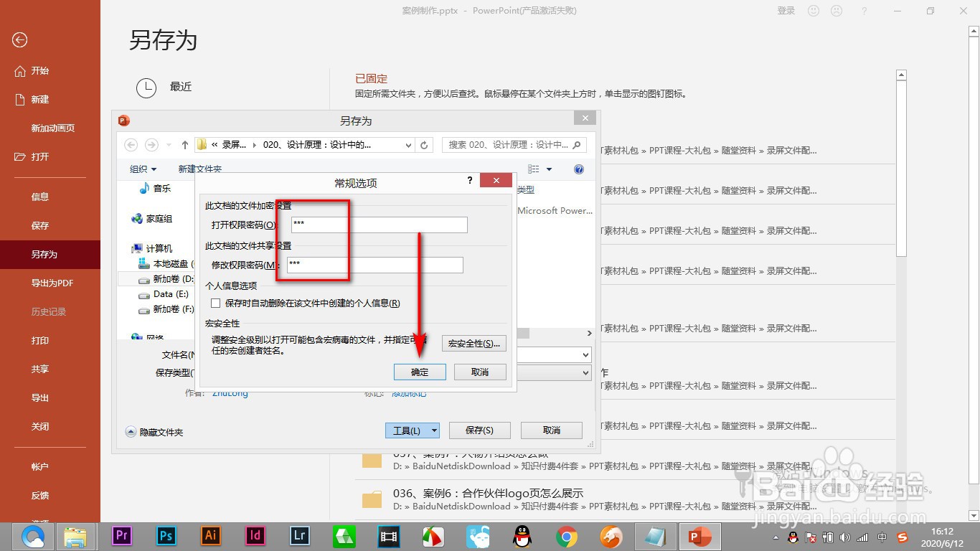Click 保存 in the red sidebar

40,226
